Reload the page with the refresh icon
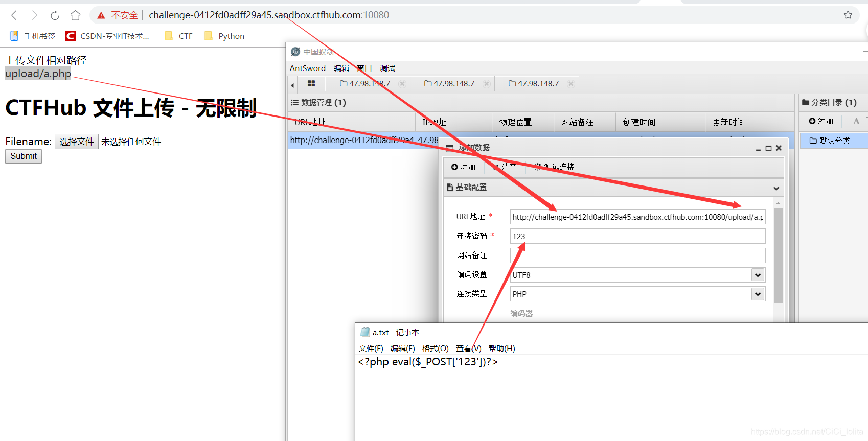The height and width of the screenshot is (441, 868). pos(55,15)
